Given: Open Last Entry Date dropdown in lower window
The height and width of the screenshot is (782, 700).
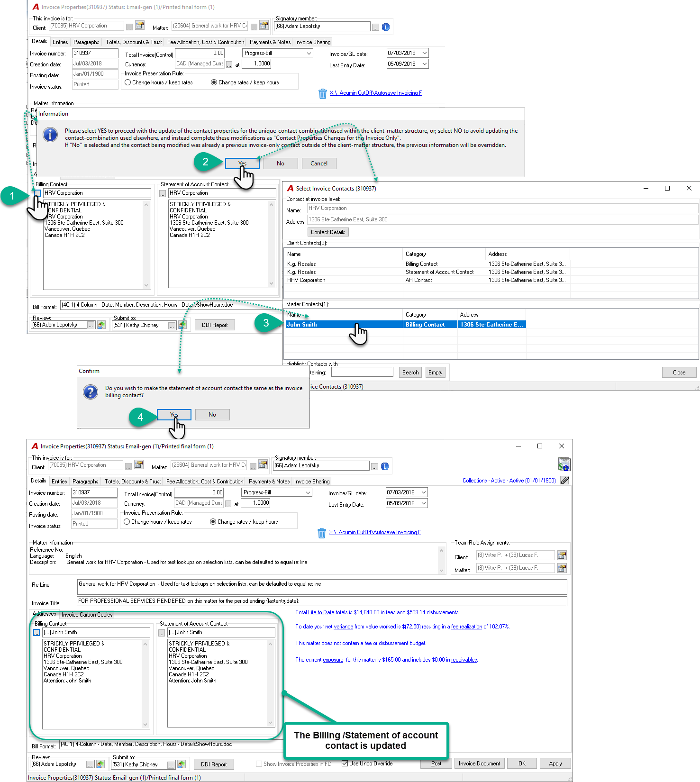Looking at the screenshot, I should click(424, 503).
